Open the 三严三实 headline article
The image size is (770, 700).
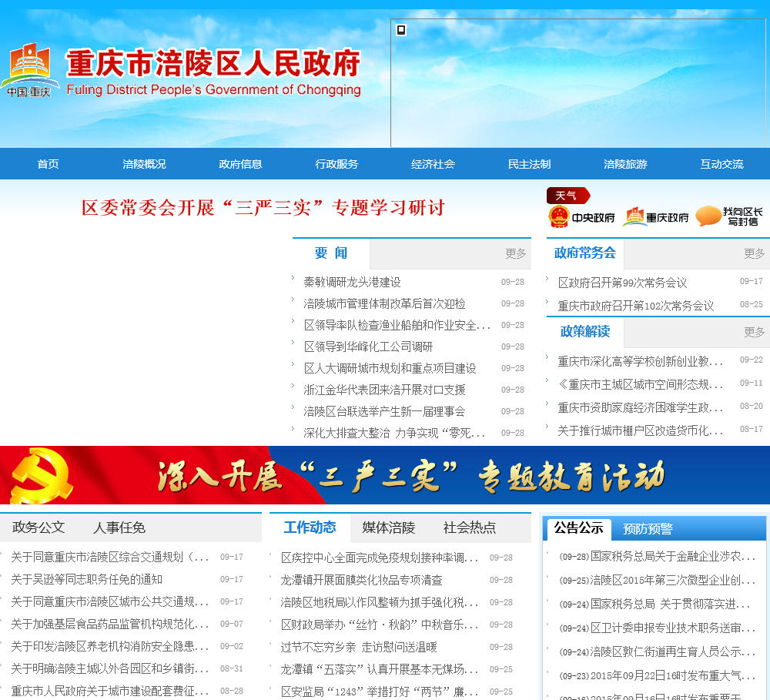(263, 208)
